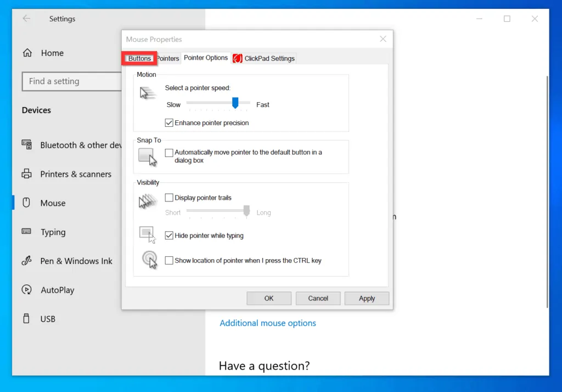Enable Show location of pointer with CTRL

(x=169, y=261)
